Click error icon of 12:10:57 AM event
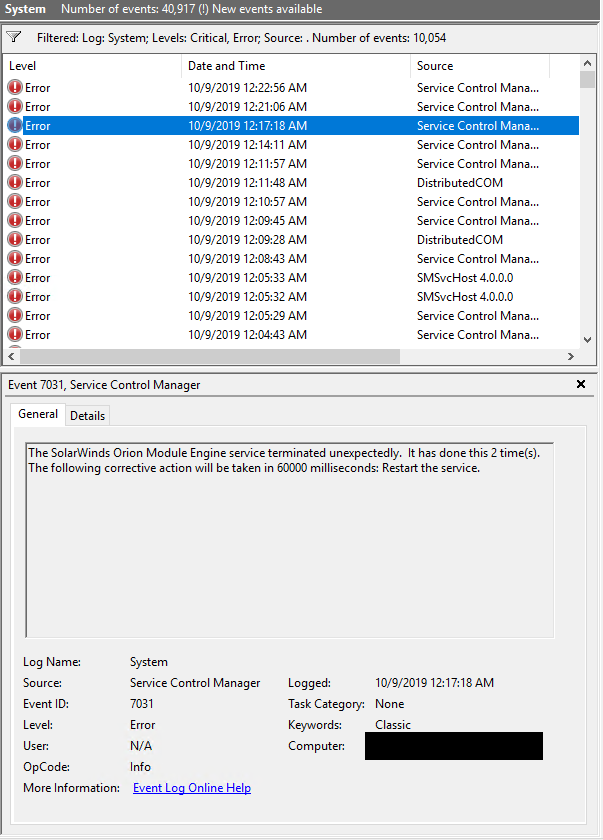603x840 pixels. click(x=14, y=201)
